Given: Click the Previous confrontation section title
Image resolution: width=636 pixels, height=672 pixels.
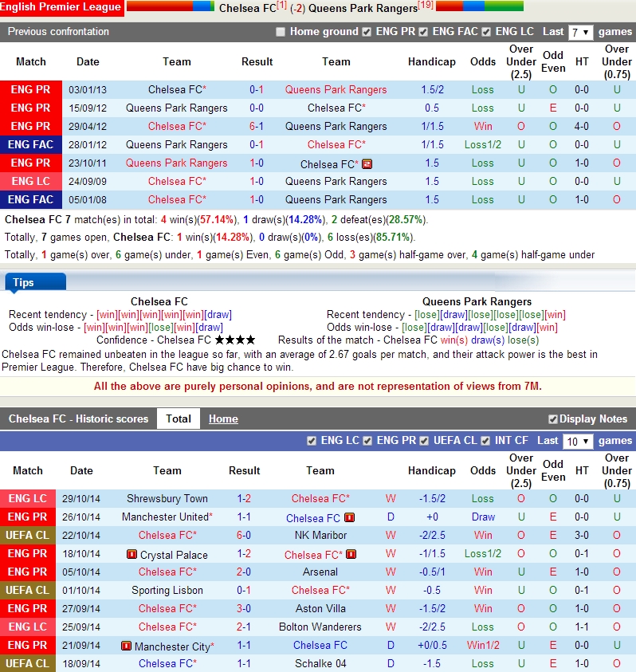Looking at the screenshot, I should [58, 32].
